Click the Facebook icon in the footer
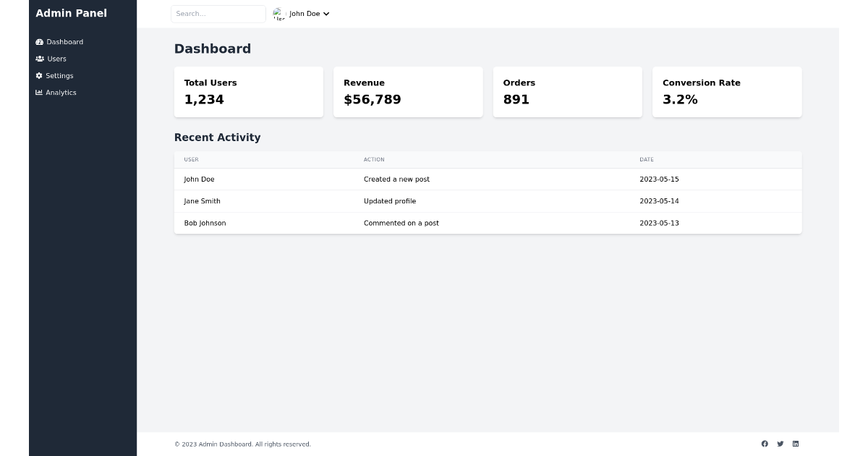 (x=765, y=444)
